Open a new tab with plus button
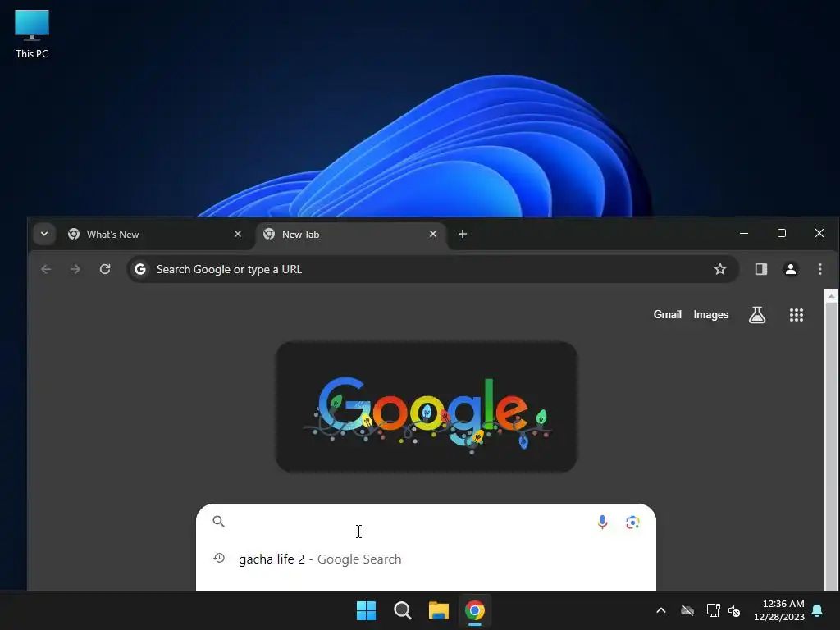The height and width of the screenshot is (630, 840). tap(463, 234)
